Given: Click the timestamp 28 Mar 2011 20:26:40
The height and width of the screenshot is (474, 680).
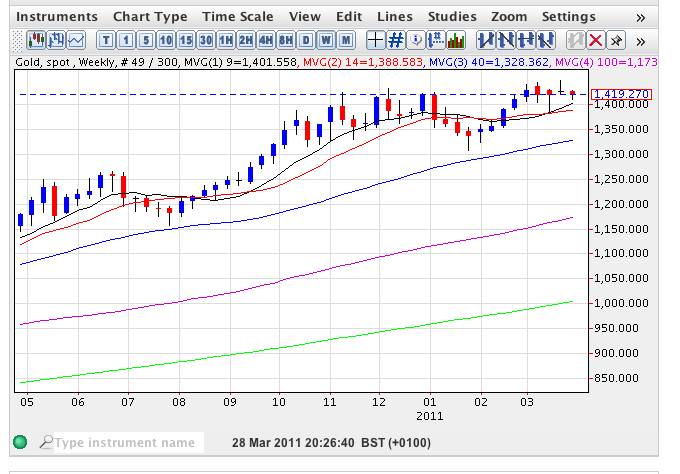Looking at the screenshot, I should click(x=293, y=443).
